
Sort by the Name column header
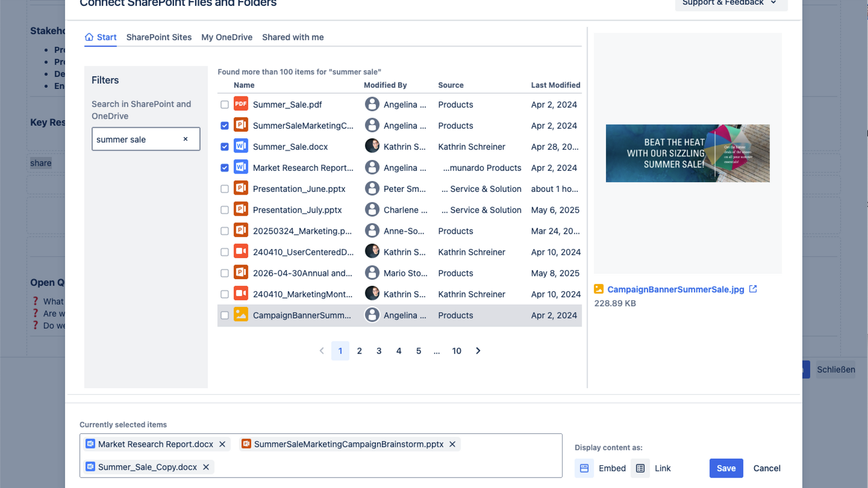click(244, 85)
